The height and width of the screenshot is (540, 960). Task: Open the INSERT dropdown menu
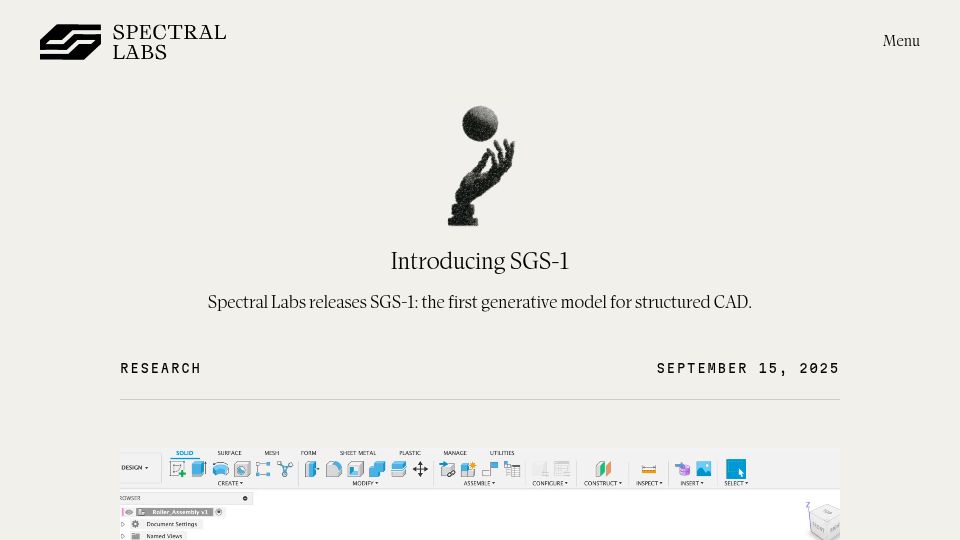click(x=692, y=484)
